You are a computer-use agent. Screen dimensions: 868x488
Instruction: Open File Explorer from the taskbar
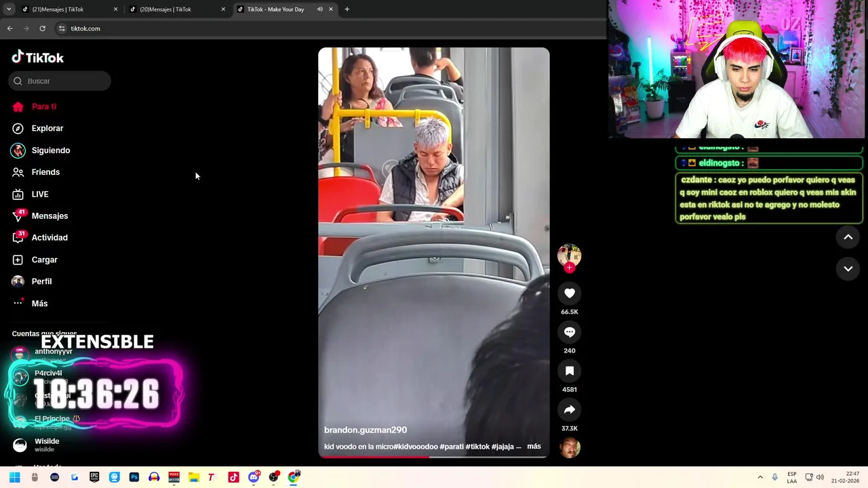point(193,477)
